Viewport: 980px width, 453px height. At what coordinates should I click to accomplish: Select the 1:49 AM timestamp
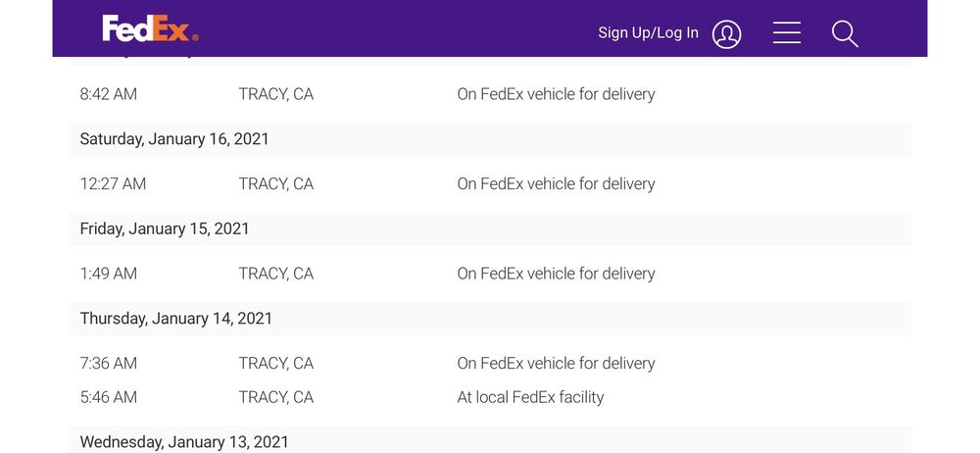pyautogui.click(x=109, y=274)
